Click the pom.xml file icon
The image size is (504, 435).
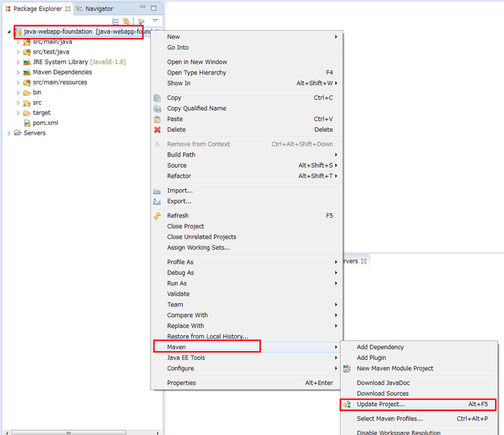(x=27, y=123)
